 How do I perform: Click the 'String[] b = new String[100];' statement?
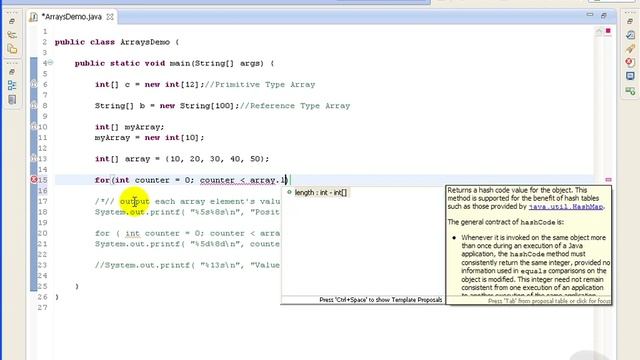[x=167, y=106]
